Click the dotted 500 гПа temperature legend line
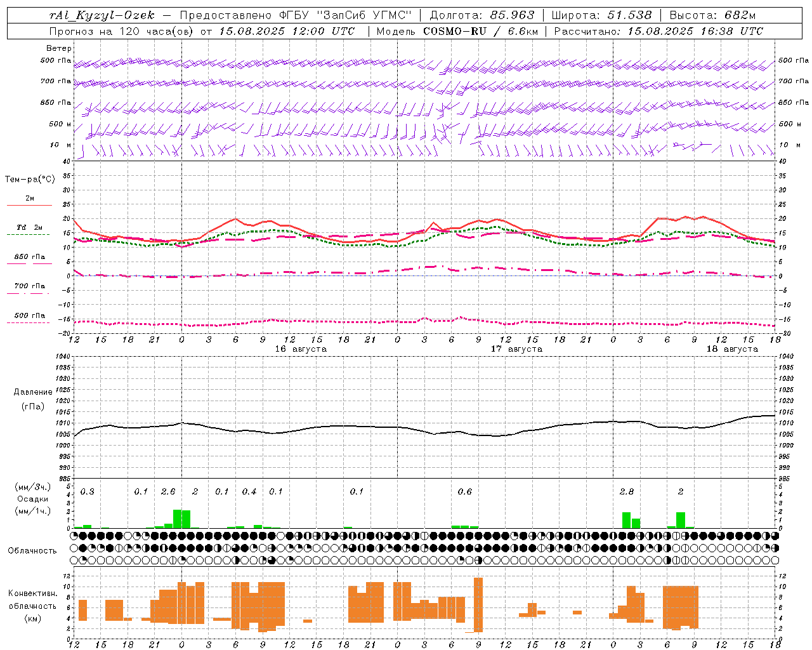 pyautogui.click(x=28, y=322)
